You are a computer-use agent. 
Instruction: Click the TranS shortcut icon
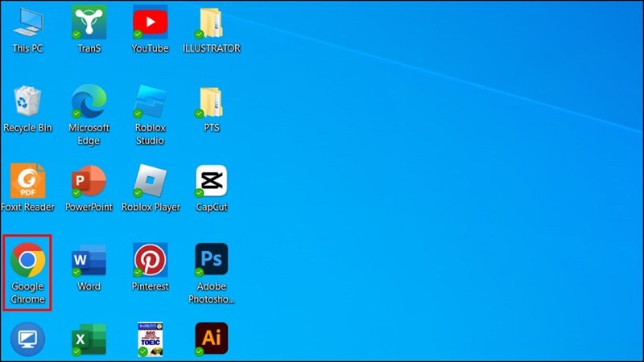(89, 23)
